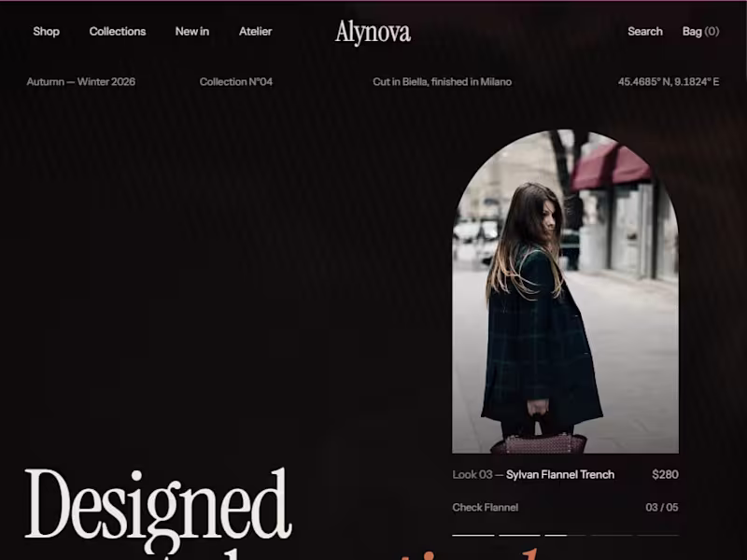Click Cut in Biella, finished in Milano
747x560 pixels.
(442, 82)
